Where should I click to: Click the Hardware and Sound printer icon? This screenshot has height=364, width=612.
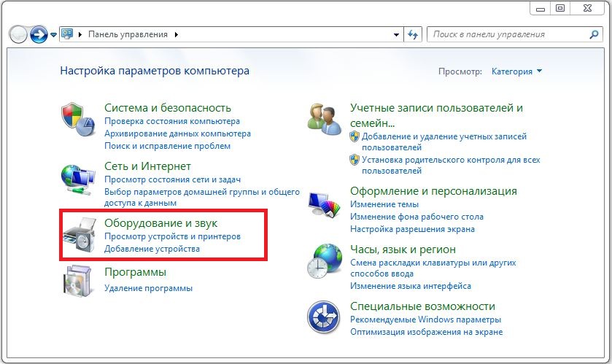coord(80,235)
